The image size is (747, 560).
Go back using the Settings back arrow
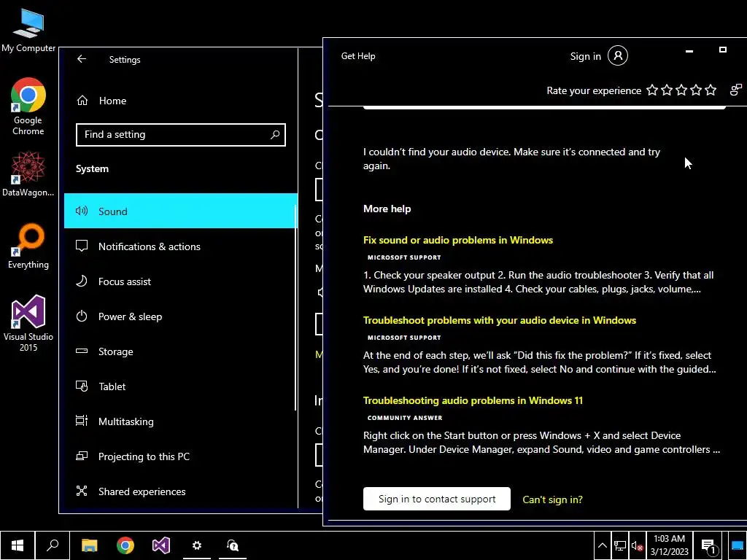[82, 59]
